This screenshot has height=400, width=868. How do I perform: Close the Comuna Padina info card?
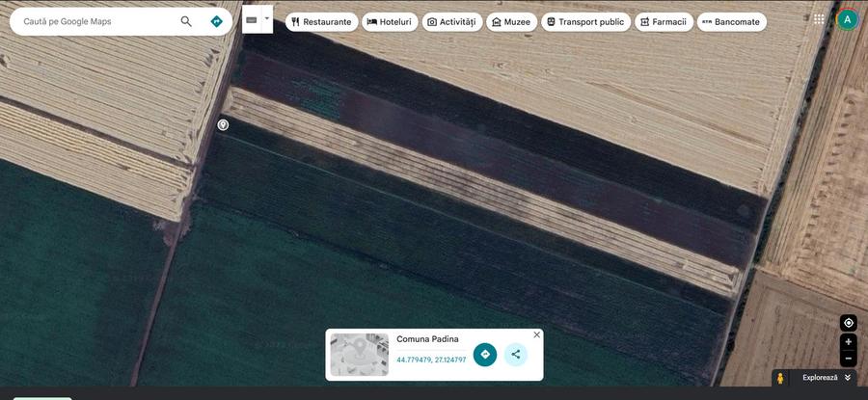click(536, 335)
